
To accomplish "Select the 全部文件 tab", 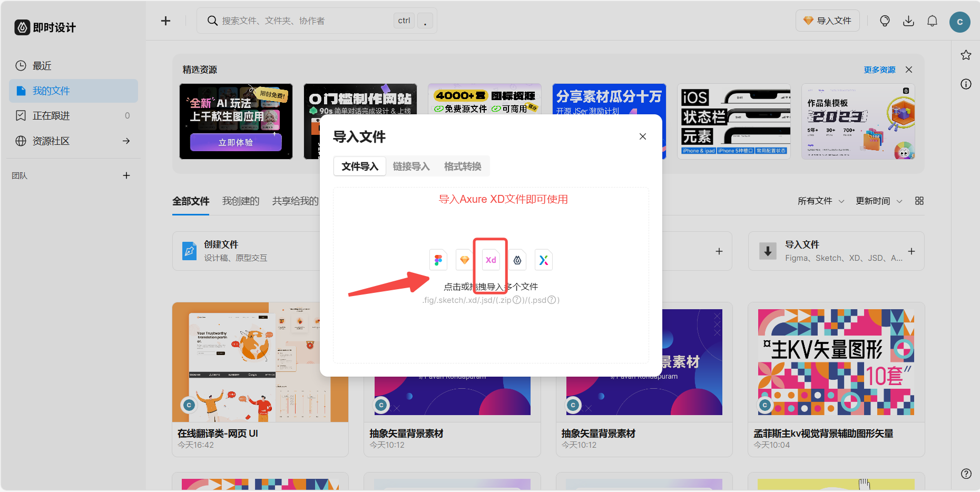I will point(191,201).
